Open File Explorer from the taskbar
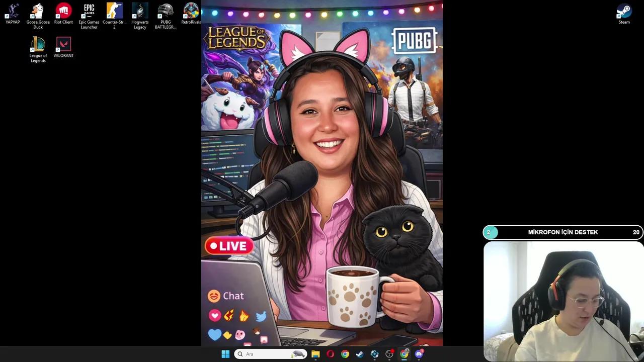The width and height of the screenshot is (644, 362). point(315,354)
